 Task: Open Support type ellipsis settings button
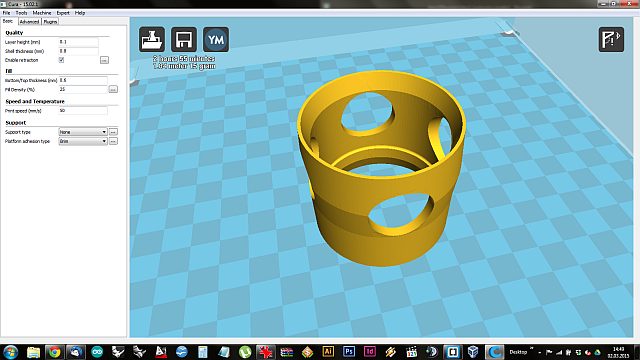[113, 132]
